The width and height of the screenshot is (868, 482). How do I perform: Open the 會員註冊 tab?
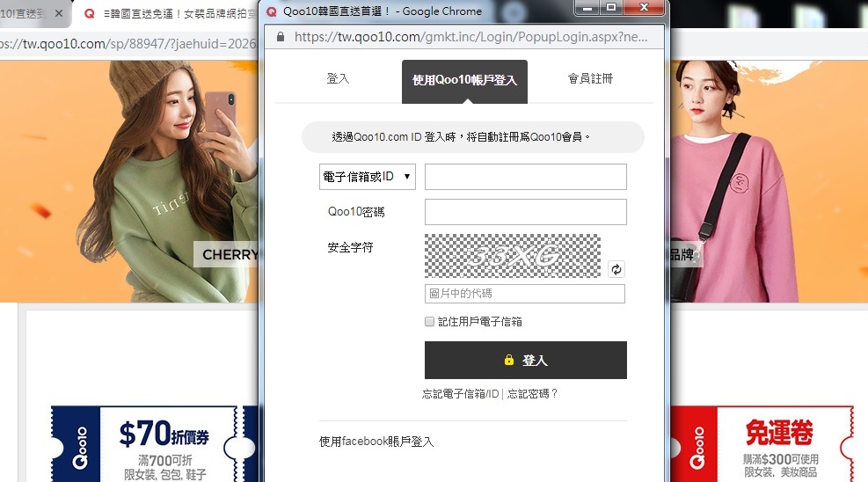591,78
